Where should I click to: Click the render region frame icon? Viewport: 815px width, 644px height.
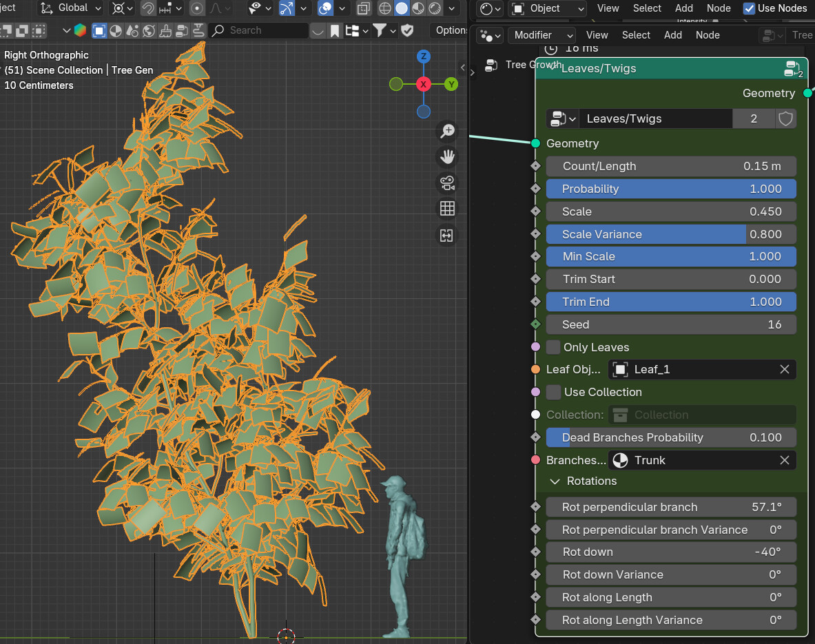click(x=446, y=236)
